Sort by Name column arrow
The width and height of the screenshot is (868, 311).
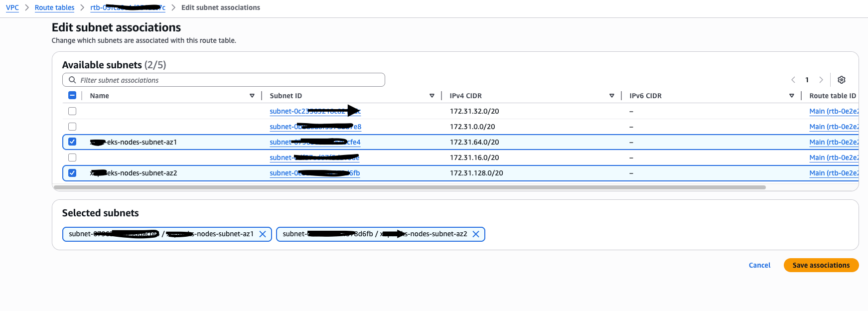[252, 96]
